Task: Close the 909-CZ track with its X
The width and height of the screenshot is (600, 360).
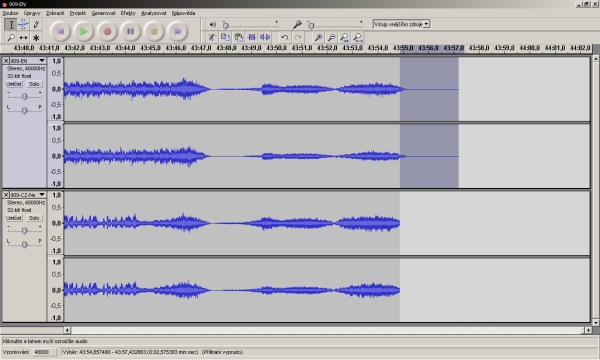Action: (6, 195)
